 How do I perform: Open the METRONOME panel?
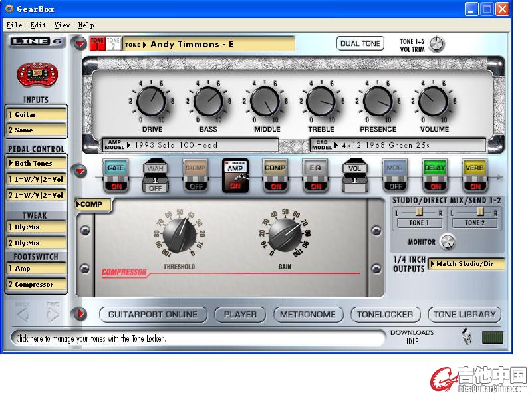[x=307, y=314]
